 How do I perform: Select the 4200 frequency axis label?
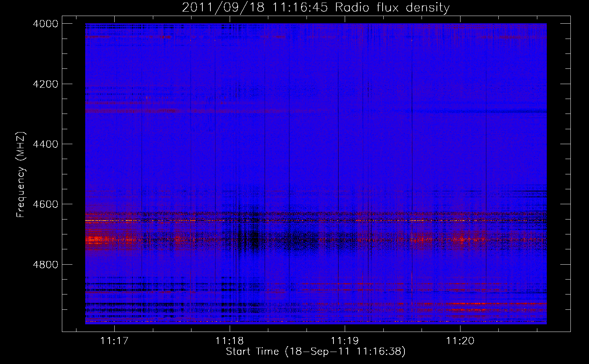(46, 84)
